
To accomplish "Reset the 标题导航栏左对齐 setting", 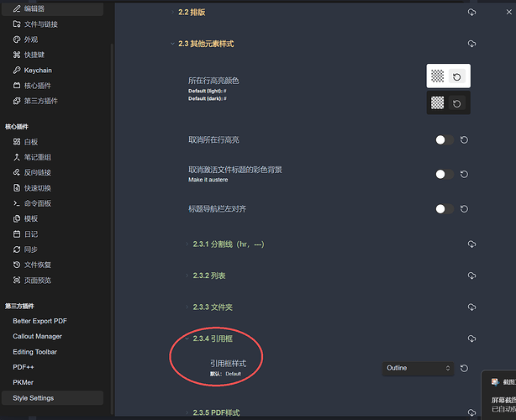I will [x=464, y=208].
